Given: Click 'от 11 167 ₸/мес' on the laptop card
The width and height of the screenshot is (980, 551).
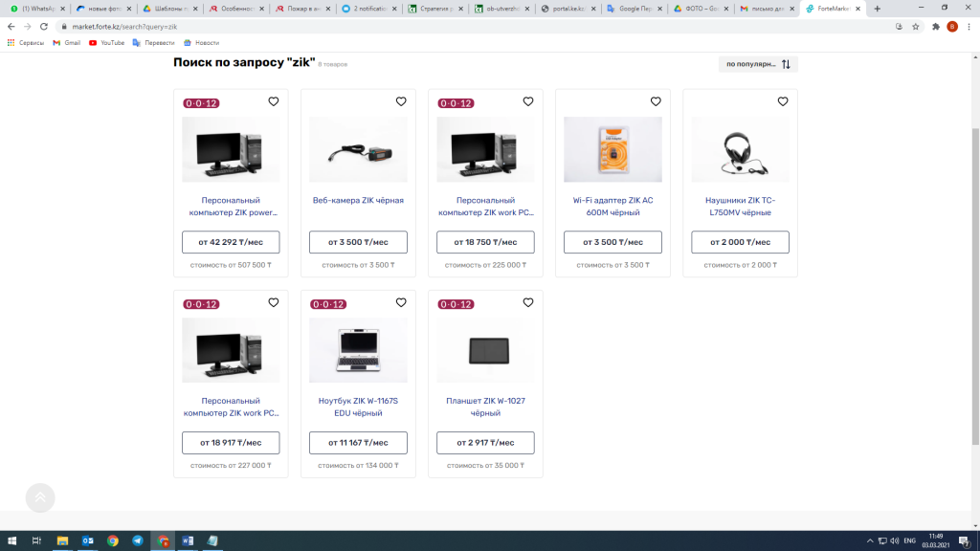Looking at the screenshot, I should (358, 443).
